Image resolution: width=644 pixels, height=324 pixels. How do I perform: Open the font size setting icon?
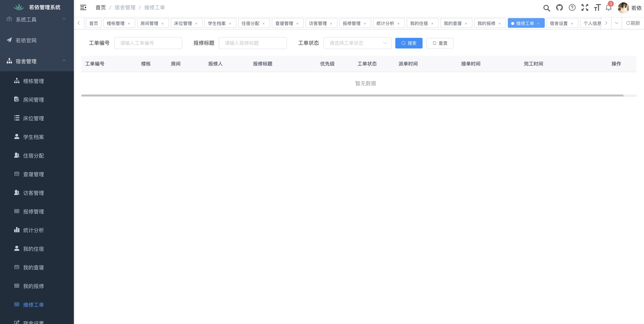pos(597,7)
